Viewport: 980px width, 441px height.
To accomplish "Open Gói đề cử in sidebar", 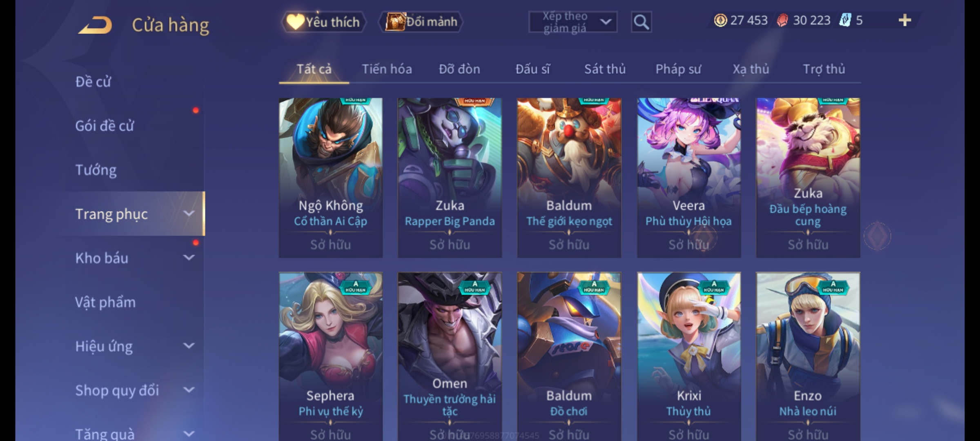I will 105,126.
